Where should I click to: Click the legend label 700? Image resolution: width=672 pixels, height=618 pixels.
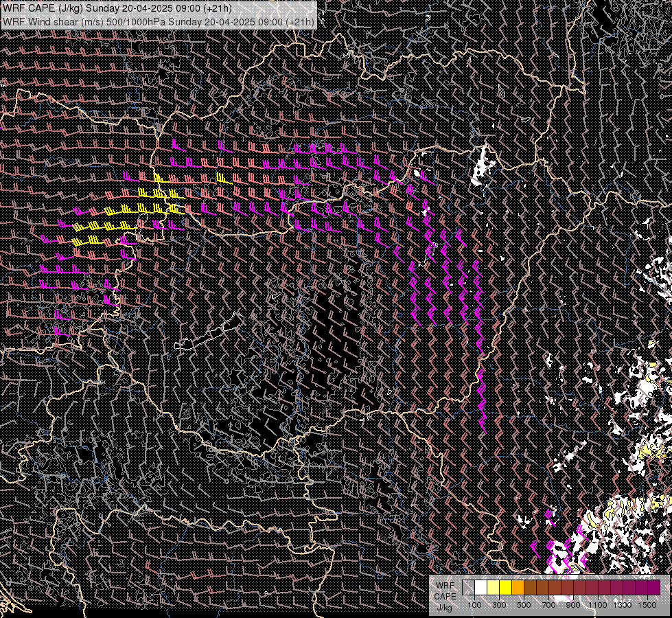click(548, 605)
